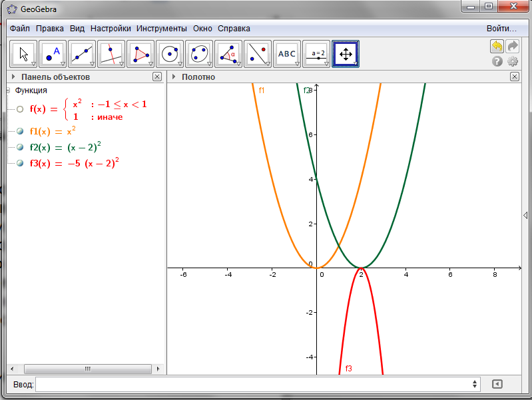Click the red f3 curve label
This screenshot has height=400, width=532.
[348, 369]
